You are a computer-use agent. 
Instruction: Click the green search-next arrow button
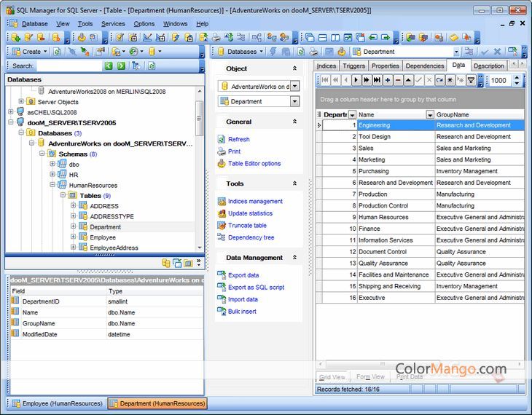point(121,66)
